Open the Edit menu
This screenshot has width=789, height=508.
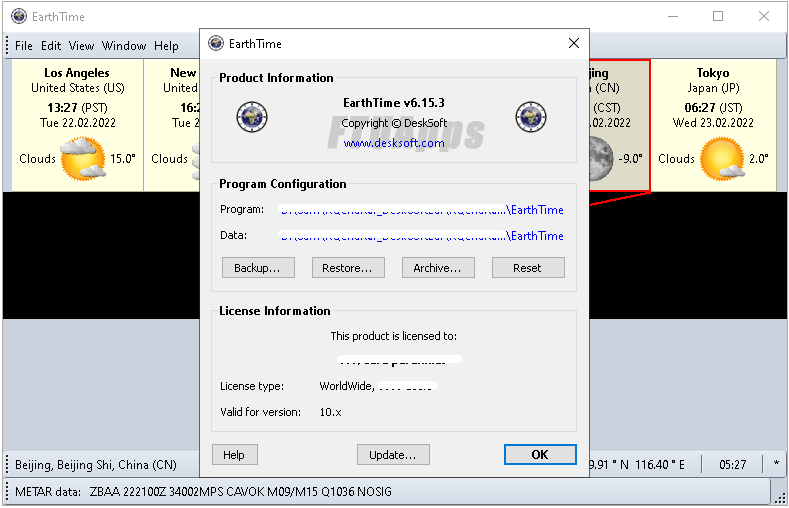pos(51,46)
